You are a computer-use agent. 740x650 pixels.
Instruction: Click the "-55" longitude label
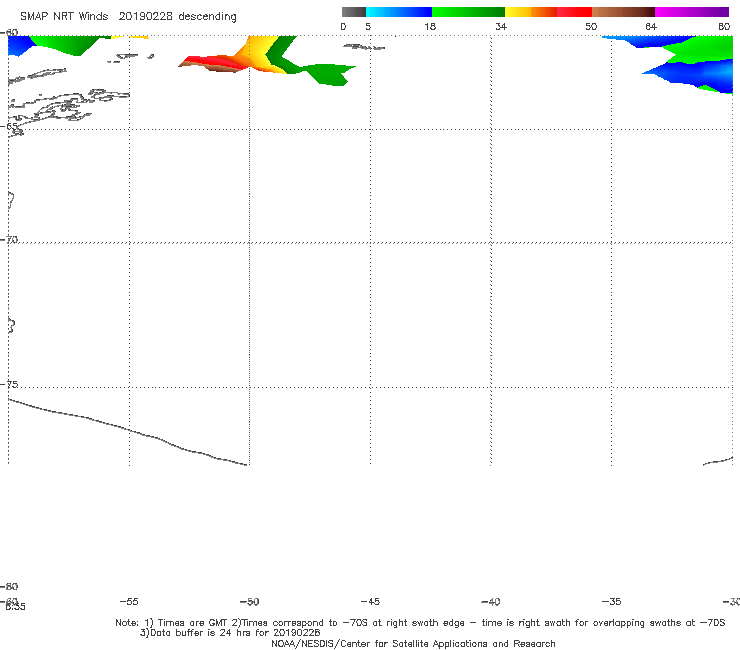click(x=129, y=601)
